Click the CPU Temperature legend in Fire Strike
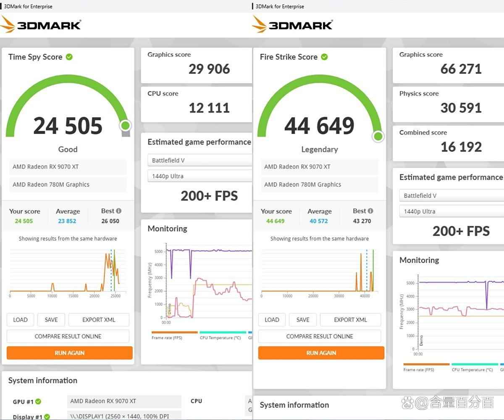This screenshot has height=420, width=504. pyautogui.click(x=474, y=367)
